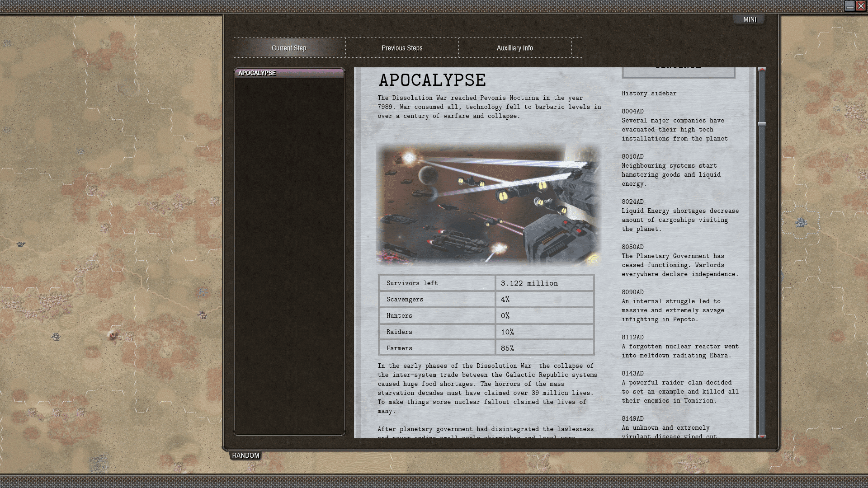Switch to the Previous Steps tab
Screen dimensions: 868x488
click(401, 47)
